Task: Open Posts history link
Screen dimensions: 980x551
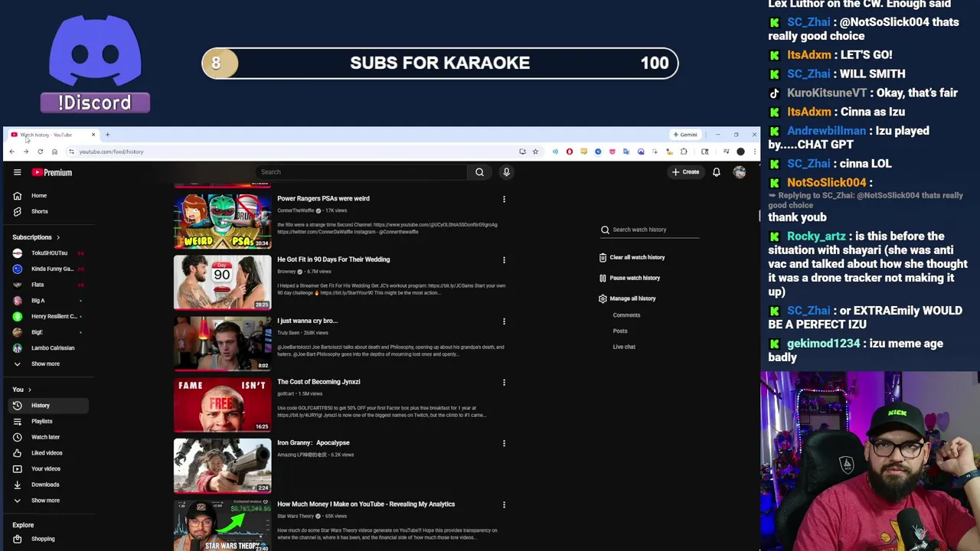Action: [620, 331]
